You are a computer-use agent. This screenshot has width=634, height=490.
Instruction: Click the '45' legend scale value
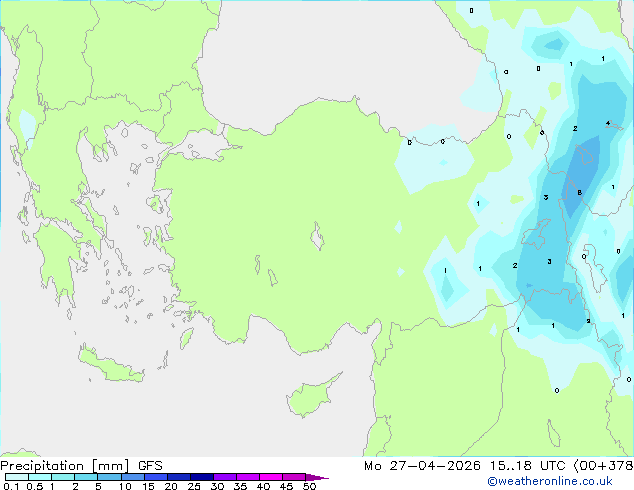tap(286, 486)
